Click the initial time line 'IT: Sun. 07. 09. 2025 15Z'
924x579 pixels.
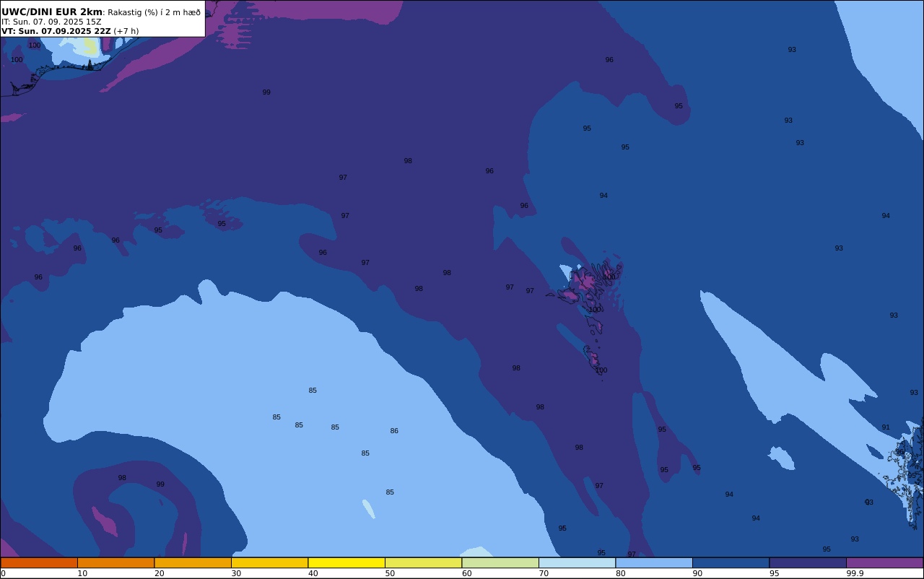[51, 22]
